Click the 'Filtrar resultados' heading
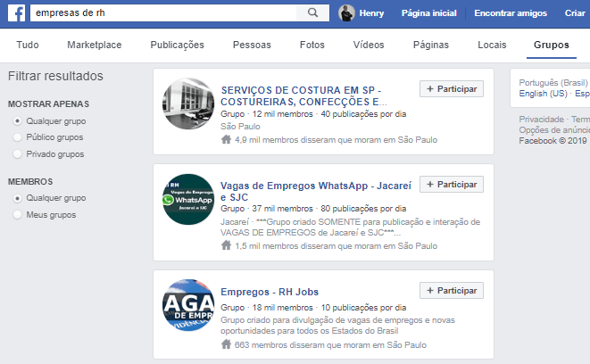590x364 pixels. click(x=55, y=76)
